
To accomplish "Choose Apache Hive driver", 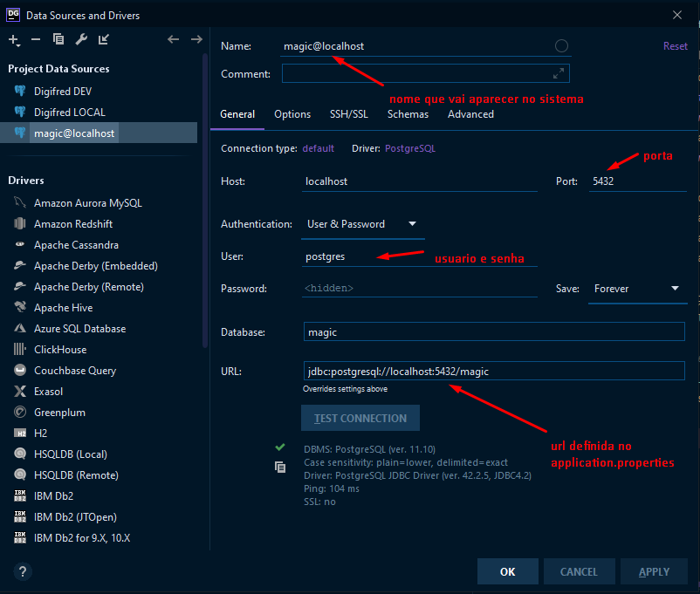I will 99,308.
